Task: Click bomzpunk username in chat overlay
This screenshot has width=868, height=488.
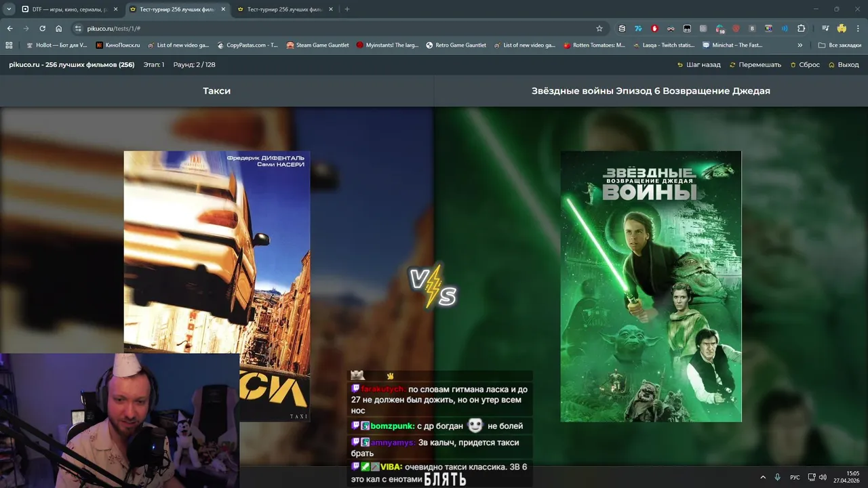Action: click(392, 426)
